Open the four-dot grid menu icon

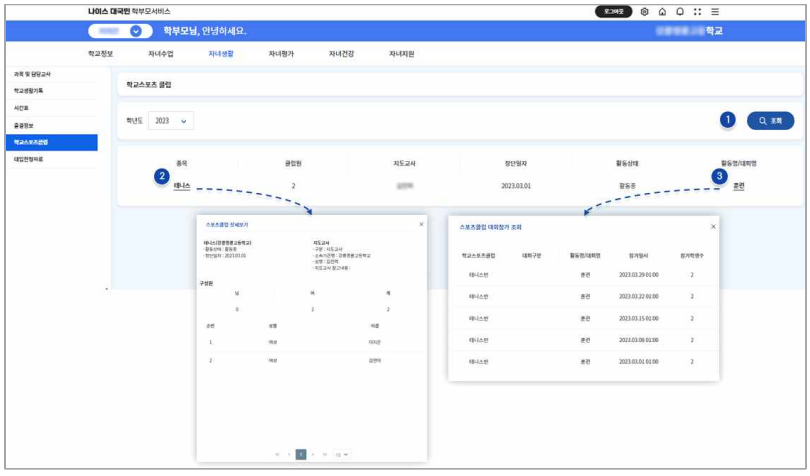pos(697,11)
